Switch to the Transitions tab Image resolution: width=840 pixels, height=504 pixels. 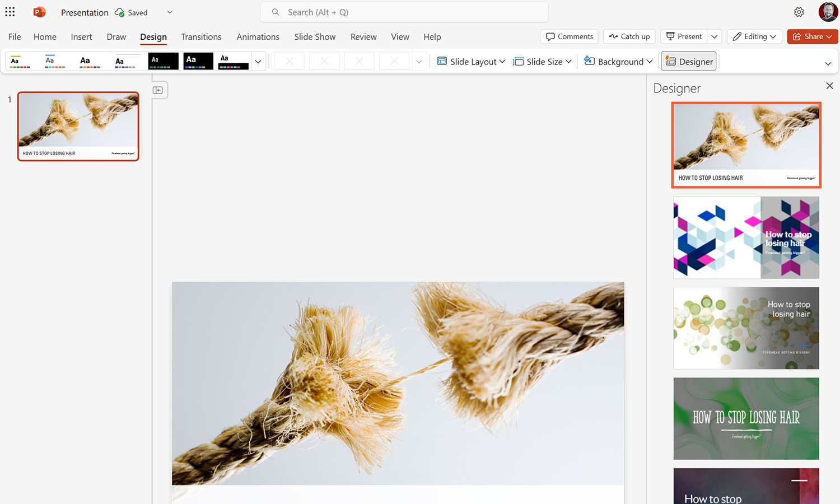[201, 37]
